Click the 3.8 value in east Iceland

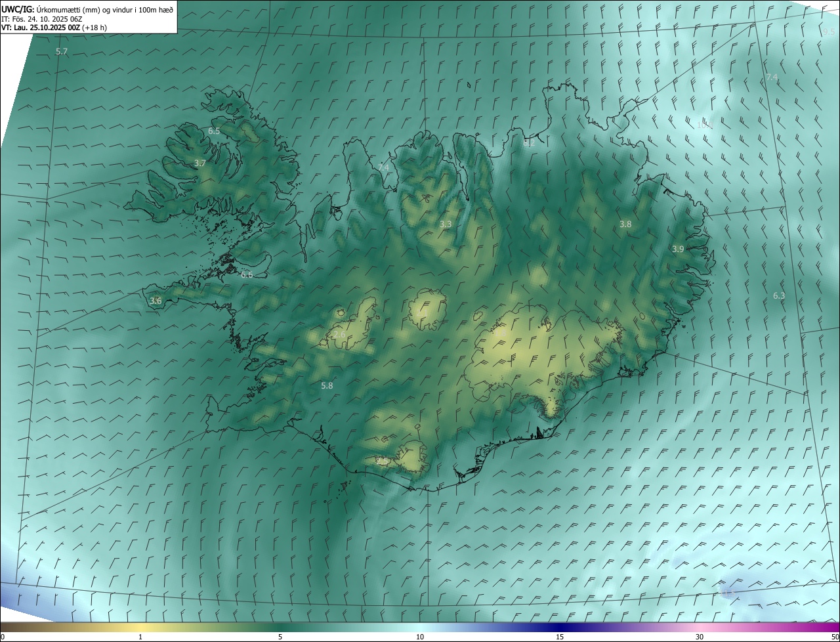click(625, 225)
